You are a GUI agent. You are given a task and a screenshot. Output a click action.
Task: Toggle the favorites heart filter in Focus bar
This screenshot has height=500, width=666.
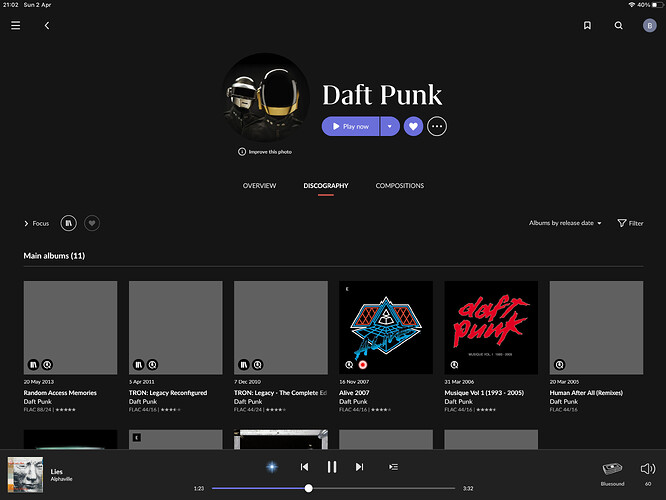coord(92,223)
